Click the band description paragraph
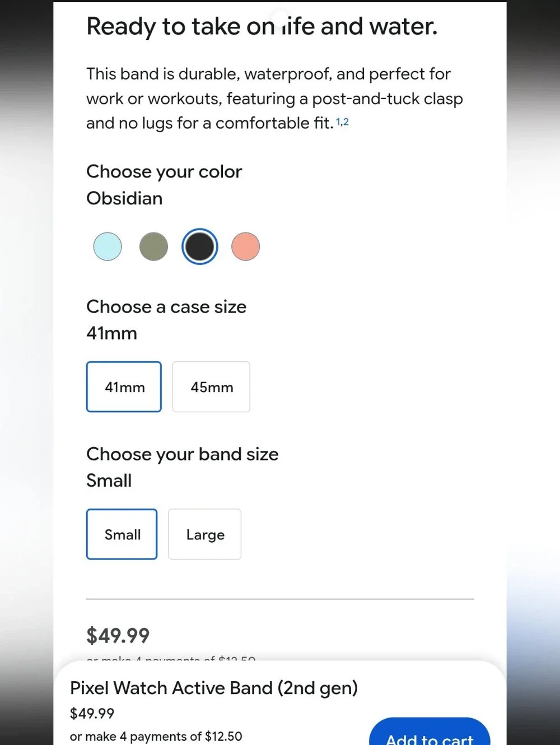Viewport: 560px width, 745px height. [274, 98]
